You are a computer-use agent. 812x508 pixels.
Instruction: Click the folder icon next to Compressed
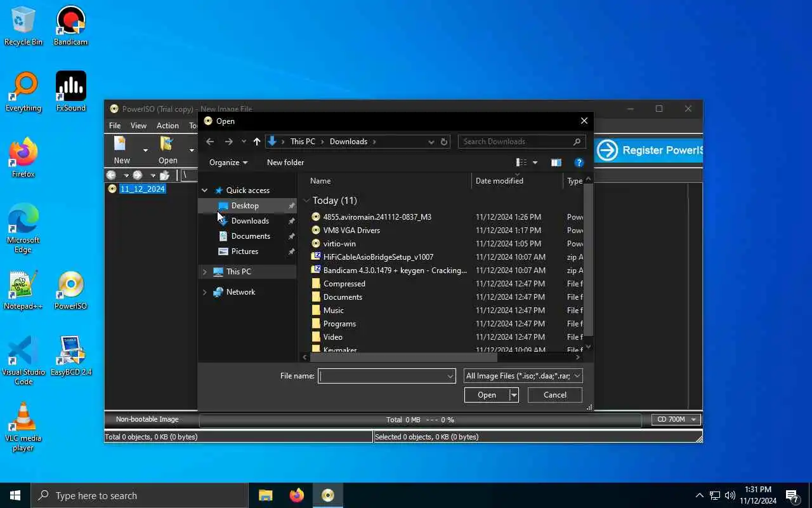316,283
